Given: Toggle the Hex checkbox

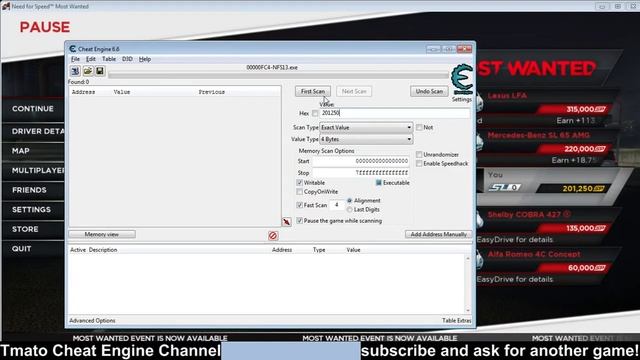Looking at the screenshot, I should (315, 113).
